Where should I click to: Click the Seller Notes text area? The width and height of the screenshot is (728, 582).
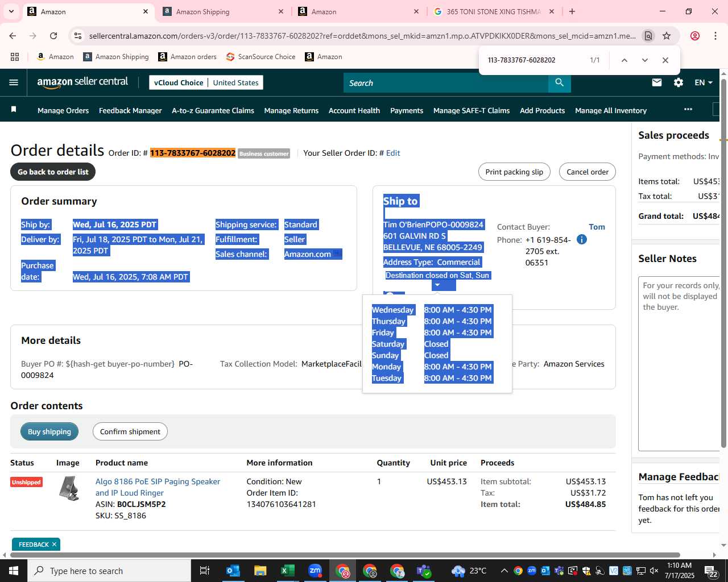click(679, 364)
